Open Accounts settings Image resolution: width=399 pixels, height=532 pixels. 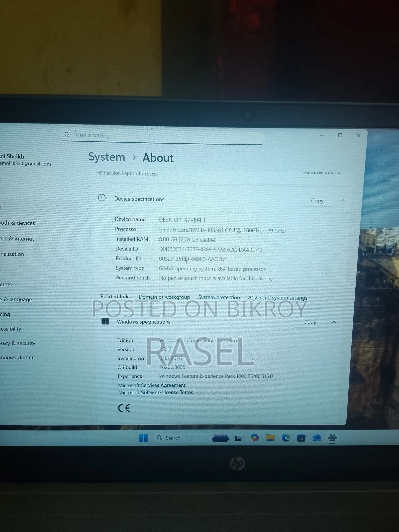[x=6, y=284]
